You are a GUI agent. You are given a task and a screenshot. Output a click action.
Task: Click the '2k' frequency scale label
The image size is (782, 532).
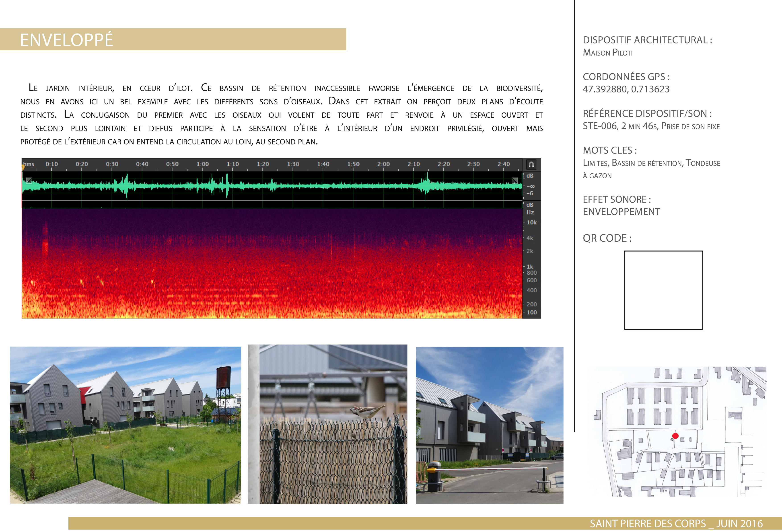tap(530, 251)
